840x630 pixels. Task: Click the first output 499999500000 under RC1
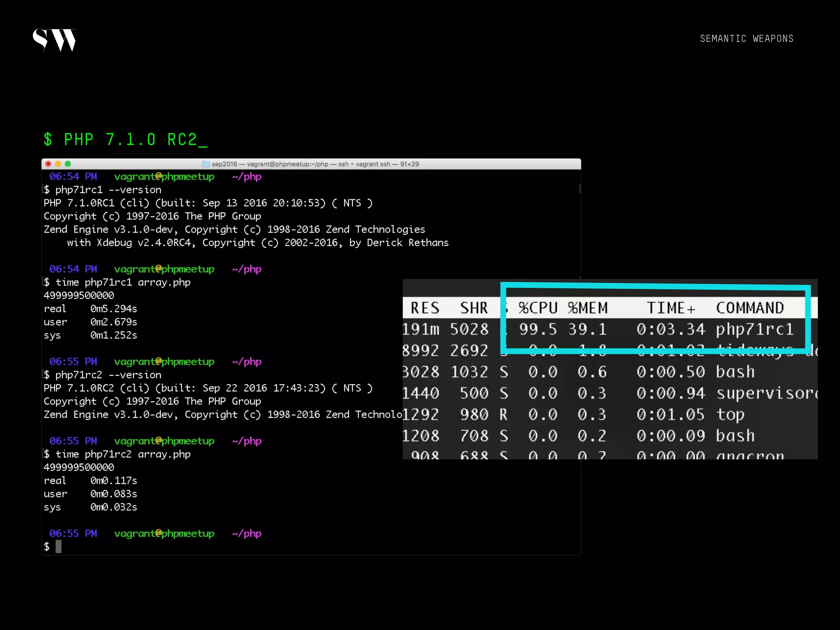79,295
